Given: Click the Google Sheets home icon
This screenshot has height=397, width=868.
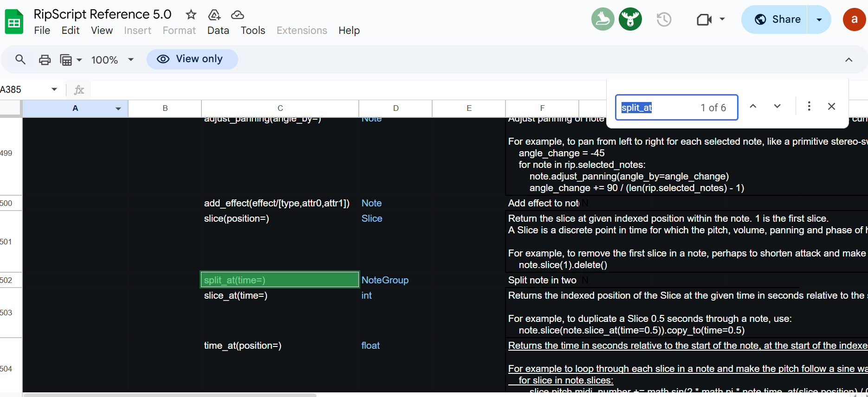Looking at the screenshot, I should (x=14, y=22).
